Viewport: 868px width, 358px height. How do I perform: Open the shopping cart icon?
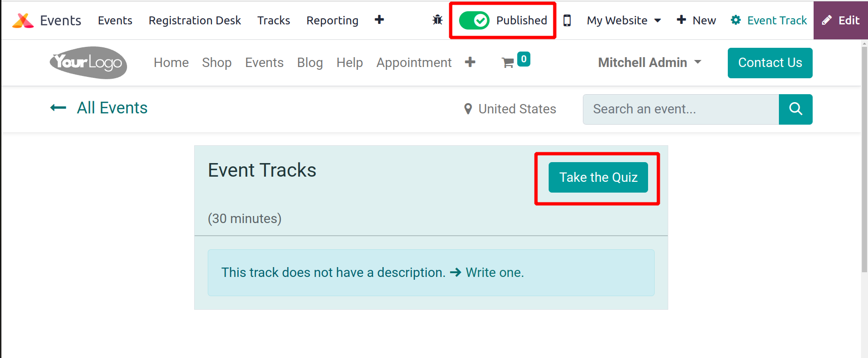[508, 63]
